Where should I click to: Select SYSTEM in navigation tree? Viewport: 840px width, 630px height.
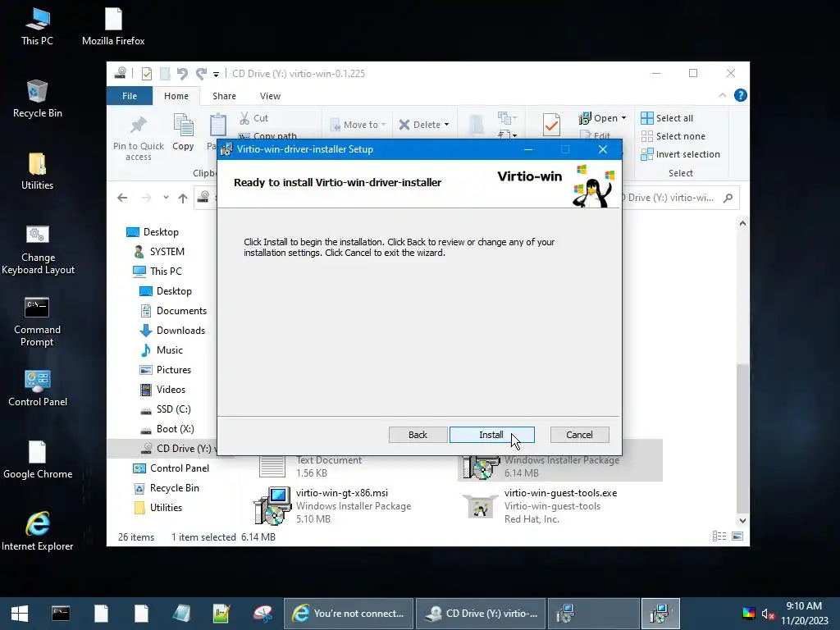[x=158, y=252]
